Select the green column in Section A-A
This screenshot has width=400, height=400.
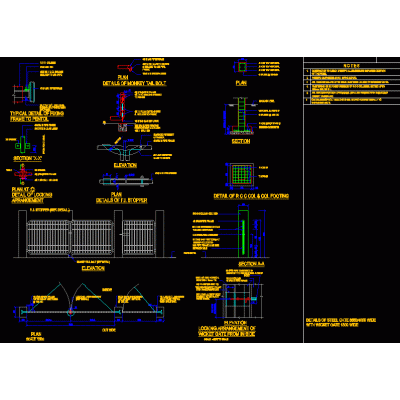pos(244,234)
